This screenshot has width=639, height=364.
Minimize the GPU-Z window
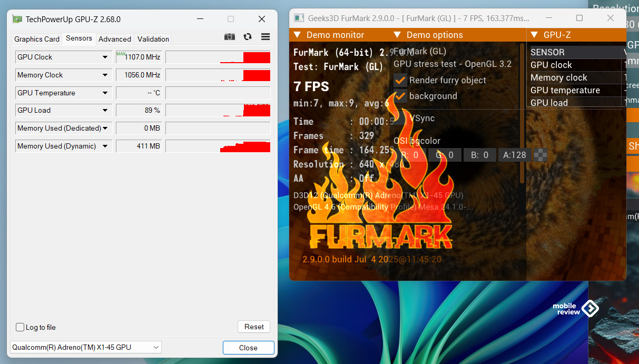pos(200,19)
